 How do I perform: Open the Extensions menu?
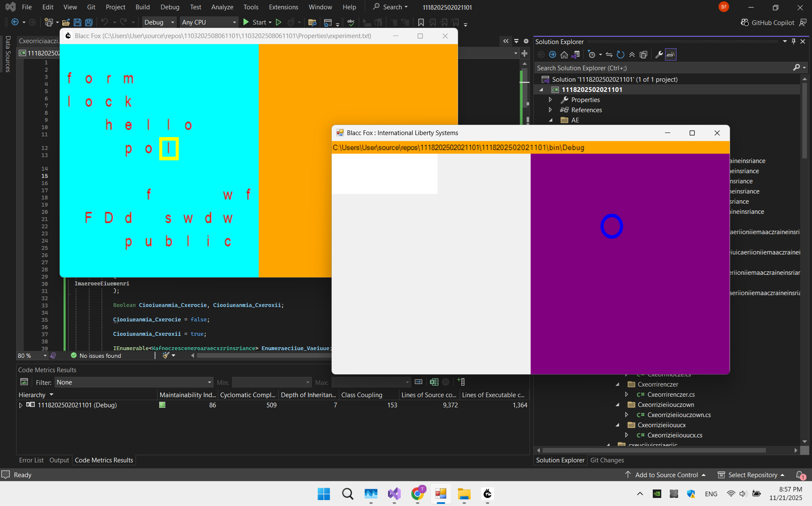(x=283, y=7)
